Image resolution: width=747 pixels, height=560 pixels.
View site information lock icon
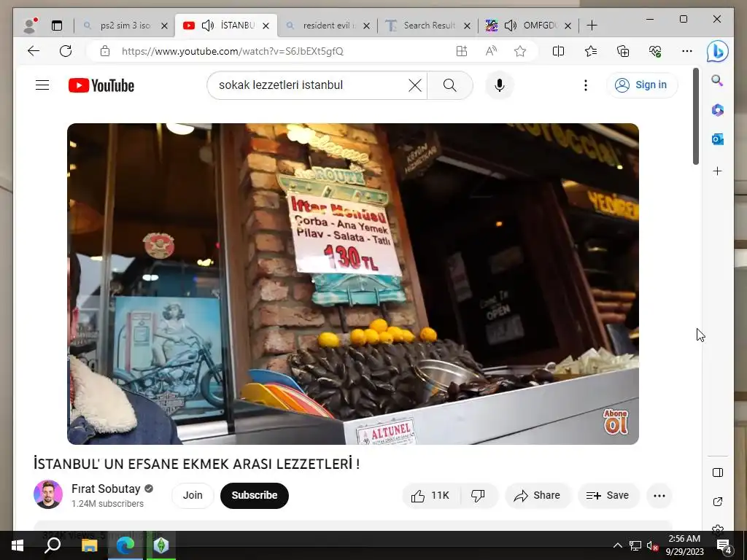point(105,51)
